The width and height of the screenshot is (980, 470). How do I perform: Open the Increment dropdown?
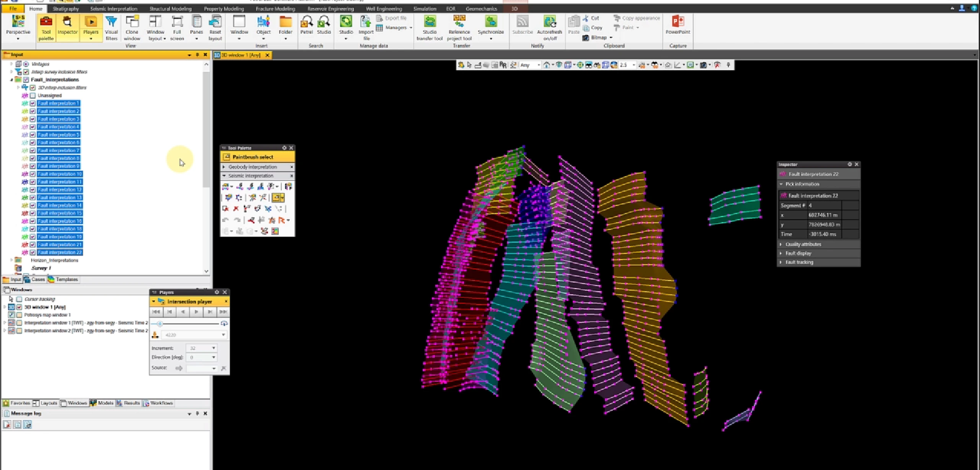point(214,348)
